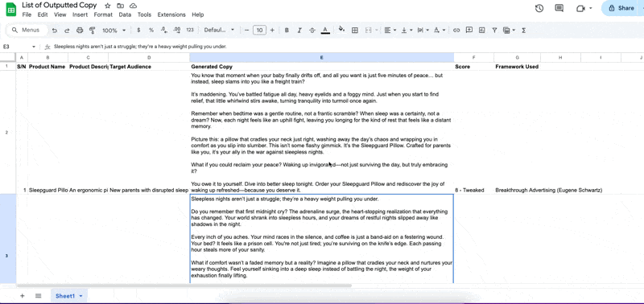Open the Format menu
Screen dimensions: 644x304
tap(103, 14)
